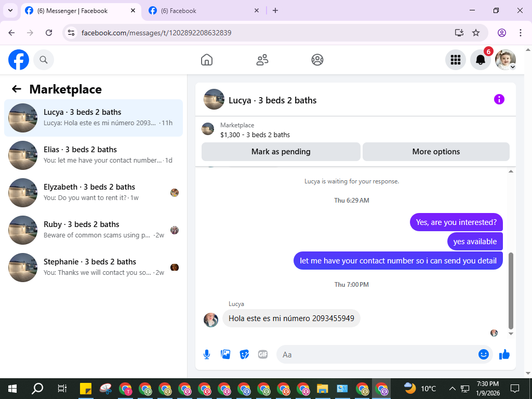Click message 'Hola este es mi número 2093455949'
Image resolution: width=532 pixels, height=399 pixels.
(x=291, y=318)
